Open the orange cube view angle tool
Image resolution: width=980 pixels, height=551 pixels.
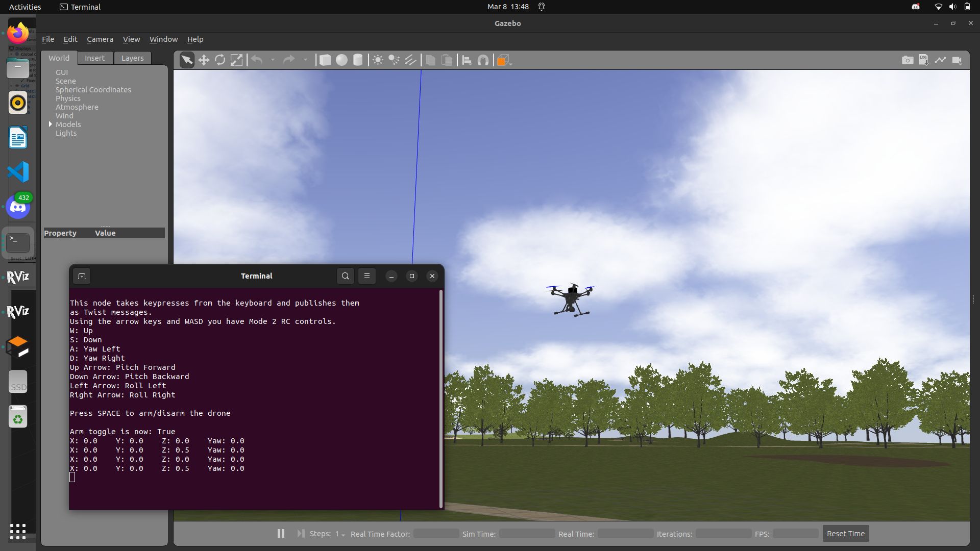(503, 60)
